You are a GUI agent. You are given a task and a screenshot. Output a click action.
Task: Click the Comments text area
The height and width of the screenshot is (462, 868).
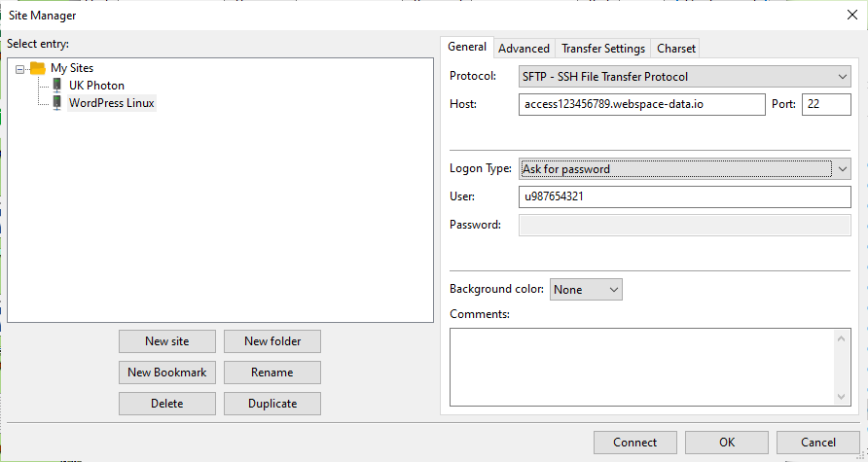coord(642,366)
